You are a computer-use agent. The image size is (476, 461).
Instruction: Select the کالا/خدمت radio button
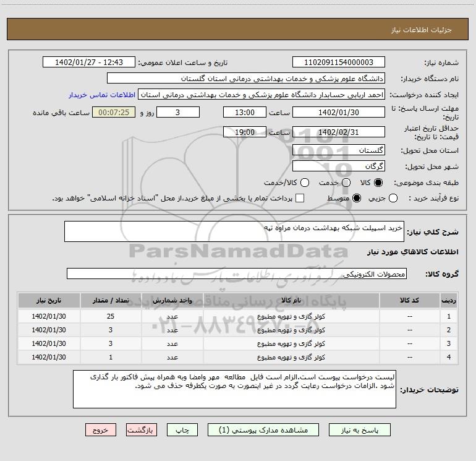click(x=305, y=183)
